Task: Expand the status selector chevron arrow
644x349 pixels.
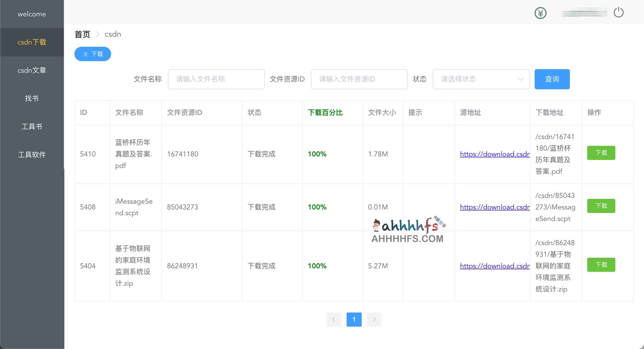Action: click(x=521, y=79)
